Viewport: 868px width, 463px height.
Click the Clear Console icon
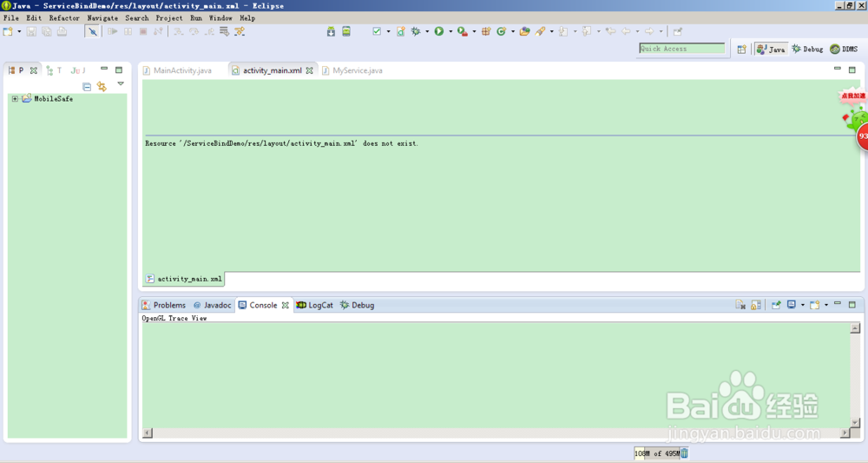(x=740, y=305)
